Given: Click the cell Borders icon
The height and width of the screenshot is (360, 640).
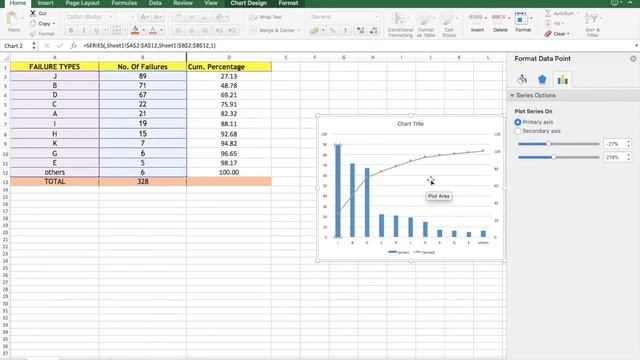Looking at the screenshot, I should point(116,30).
